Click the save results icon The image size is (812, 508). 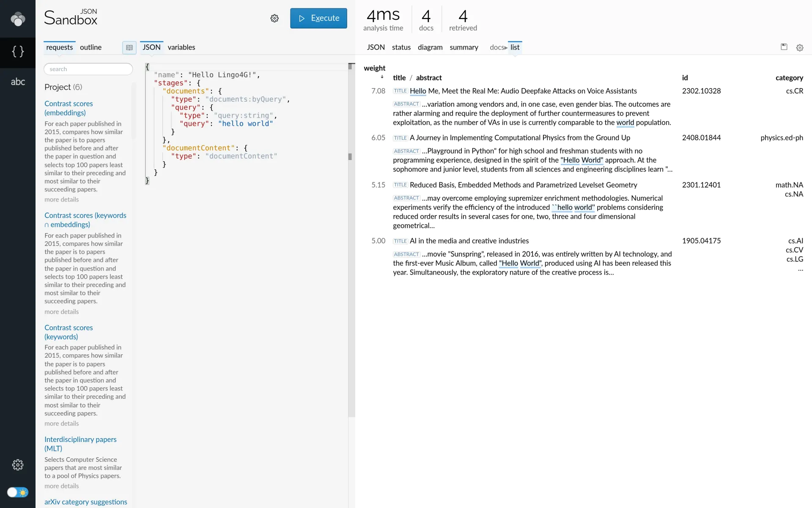click(784, 47)
